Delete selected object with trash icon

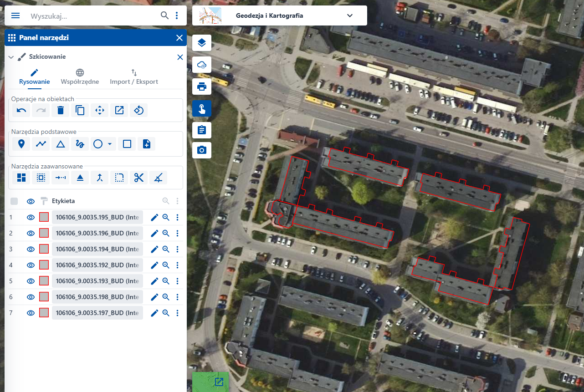(61, 110)
